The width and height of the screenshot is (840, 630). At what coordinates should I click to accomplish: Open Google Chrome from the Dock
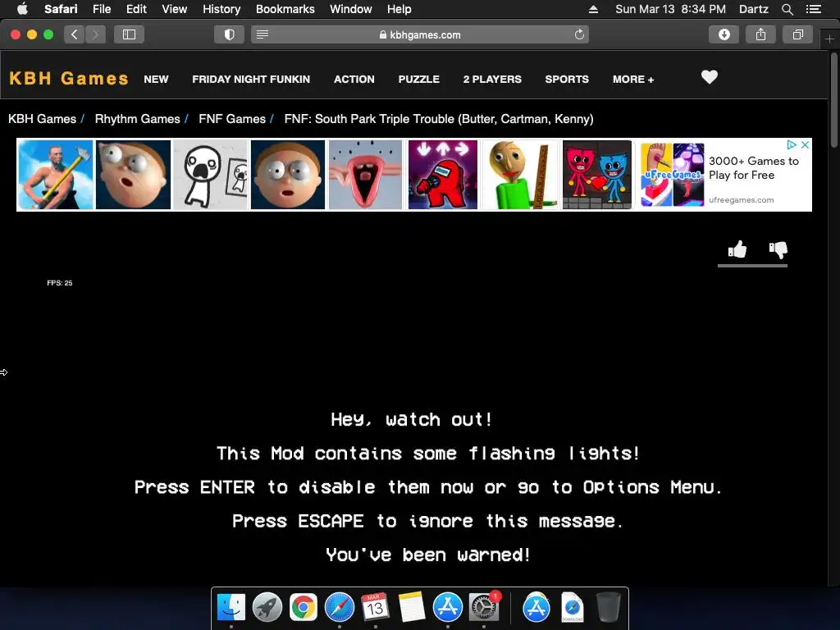304,607
